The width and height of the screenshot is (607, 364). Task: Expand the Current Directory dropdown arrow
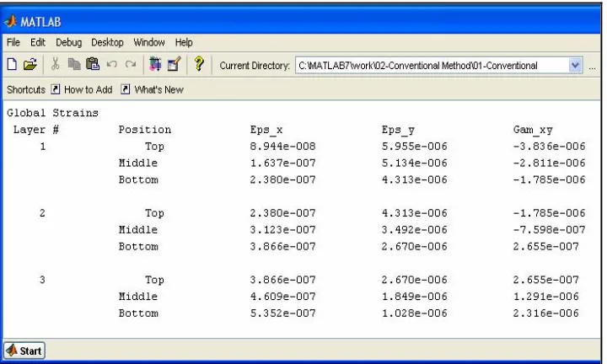point(575,66)
